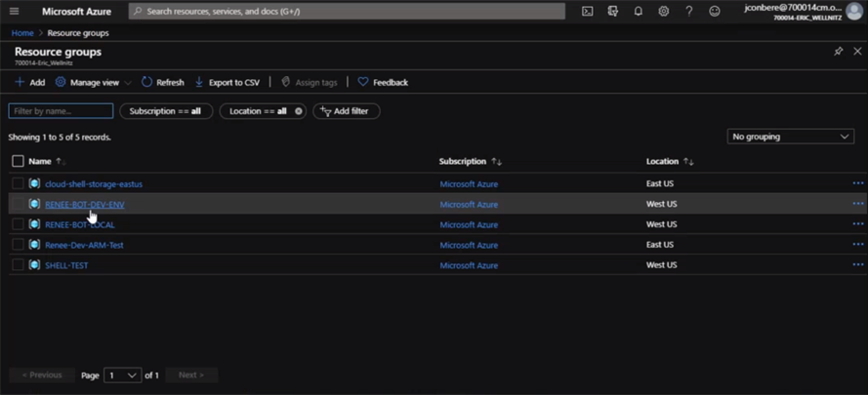Refresh the resource groups list

163,83
